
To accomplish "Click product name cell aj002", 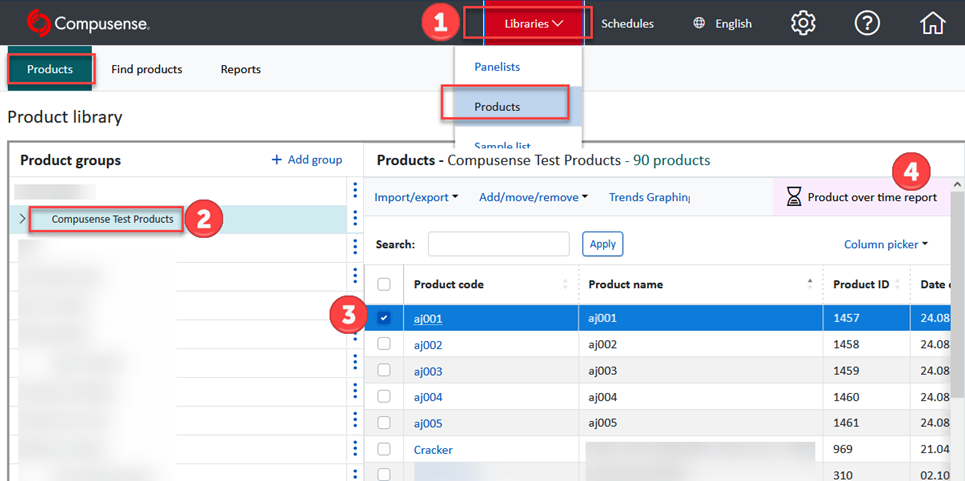I will (x=700, y=344).
